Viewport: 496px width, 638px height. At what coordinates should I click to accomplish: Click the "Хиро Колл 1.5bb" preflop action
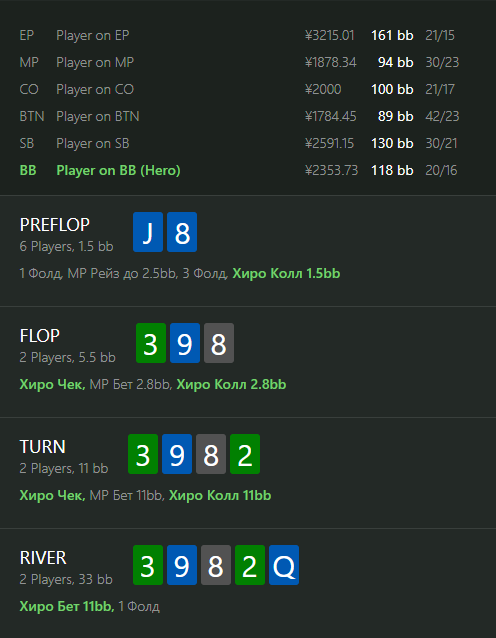pos(286,273)
